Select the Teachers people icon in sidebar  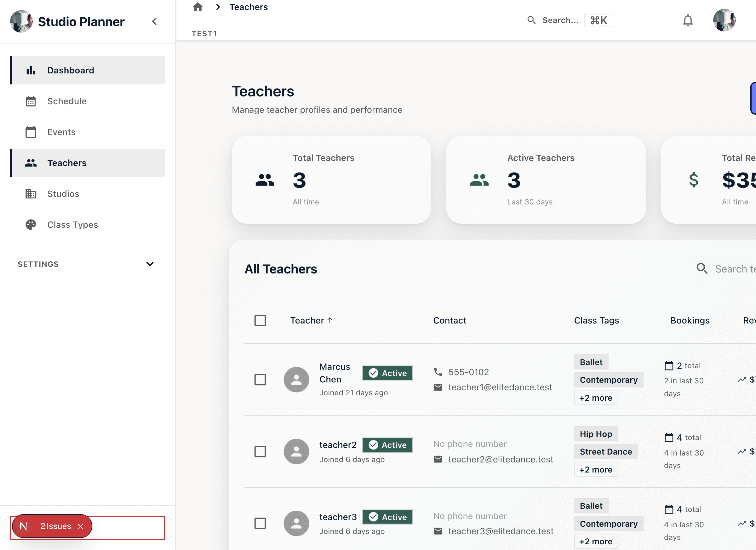[31, 163]
